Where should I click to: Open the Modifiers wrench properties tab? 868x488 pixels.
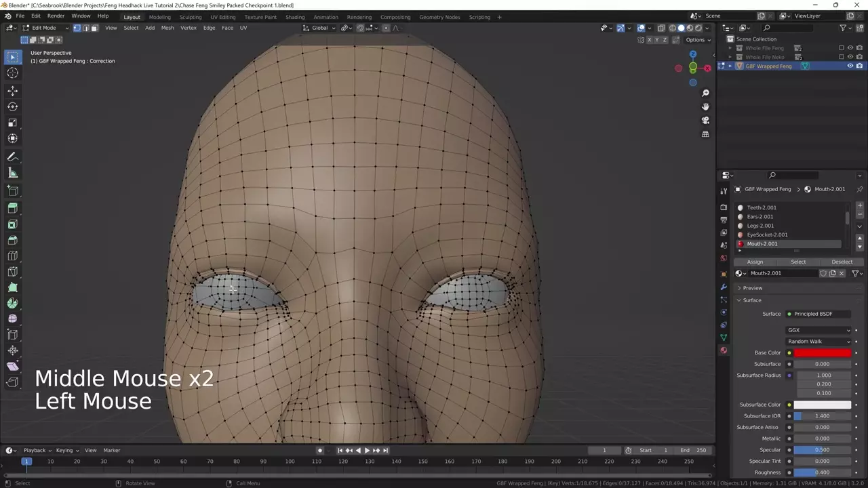pyautogui.click(x=724, y=287)
